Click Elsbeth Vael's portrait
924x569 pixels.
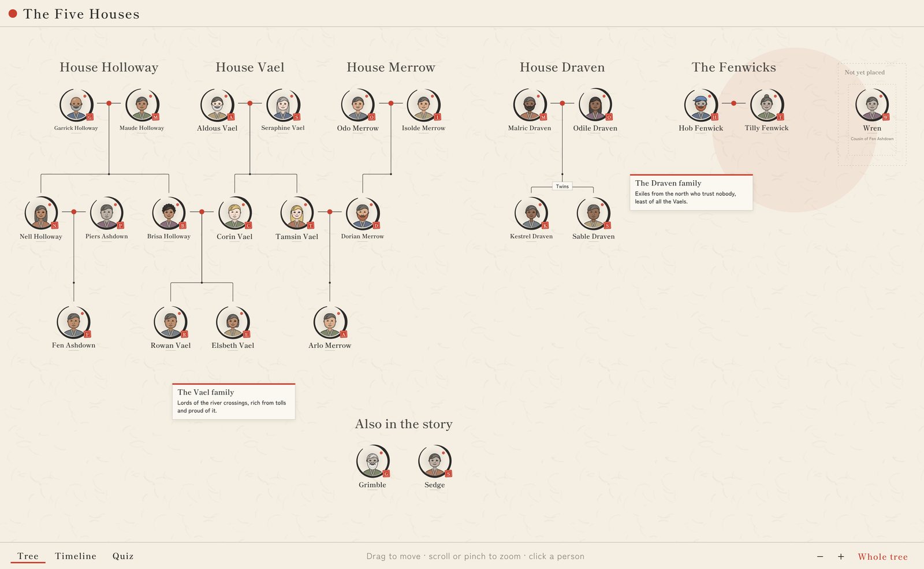pos(233,322)
